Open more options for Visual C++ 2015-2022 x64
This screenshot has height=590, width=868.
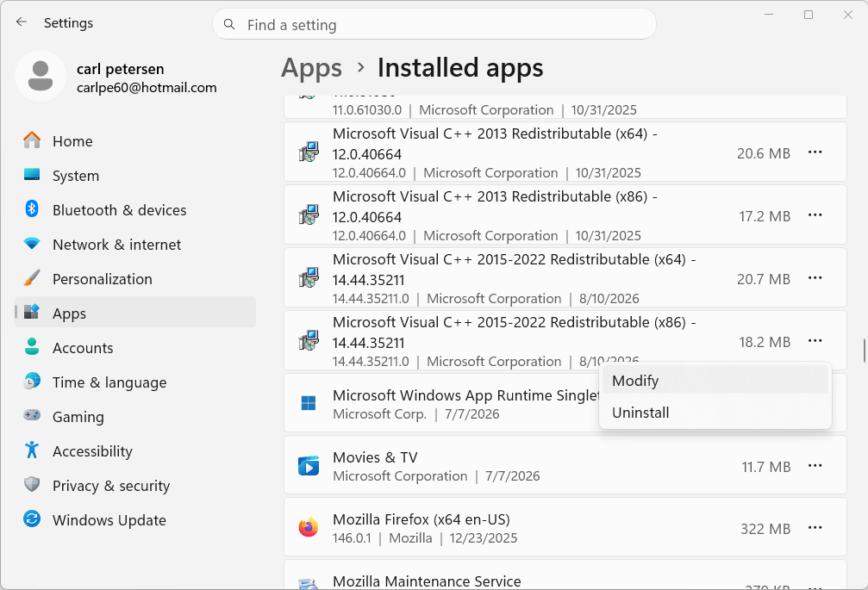(x=815, y=278)
